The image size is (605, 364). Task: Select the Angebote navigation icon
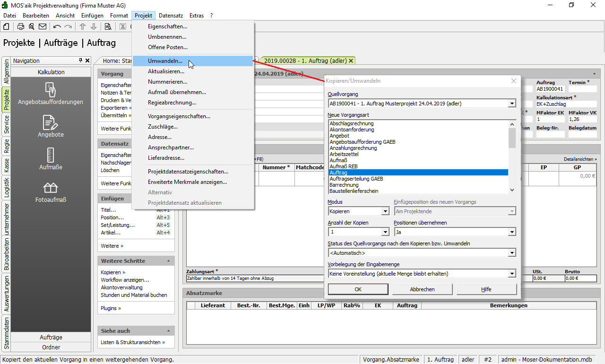point(51,126)
